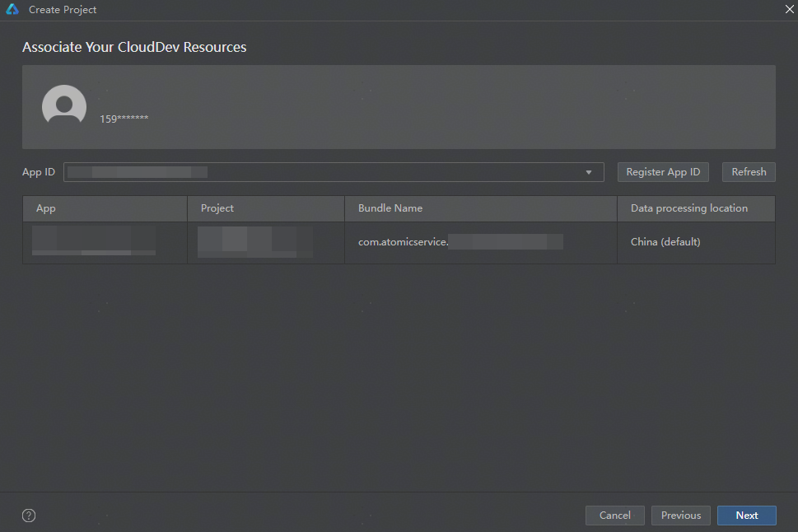Image resolution: width=798 pixels, height=532 pixels.
Task: Go back with the Previous button
Action: pyautogui.click(x=680, y=516)
